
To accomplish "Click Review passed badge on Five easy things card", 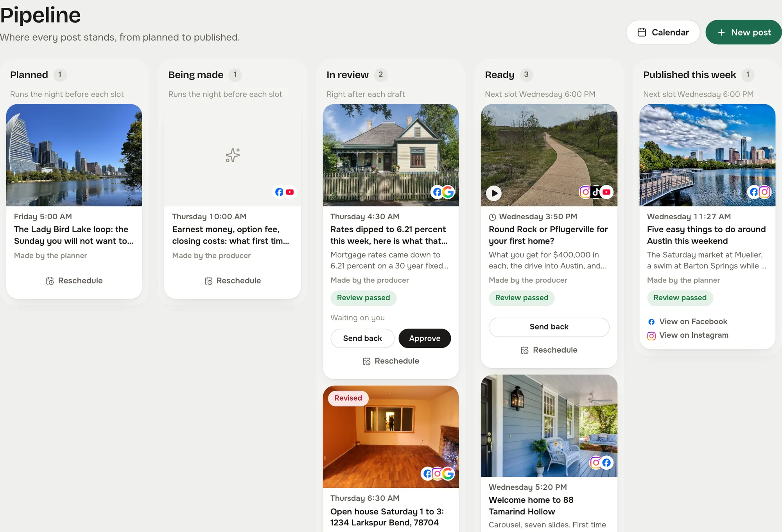I will 680,298.
